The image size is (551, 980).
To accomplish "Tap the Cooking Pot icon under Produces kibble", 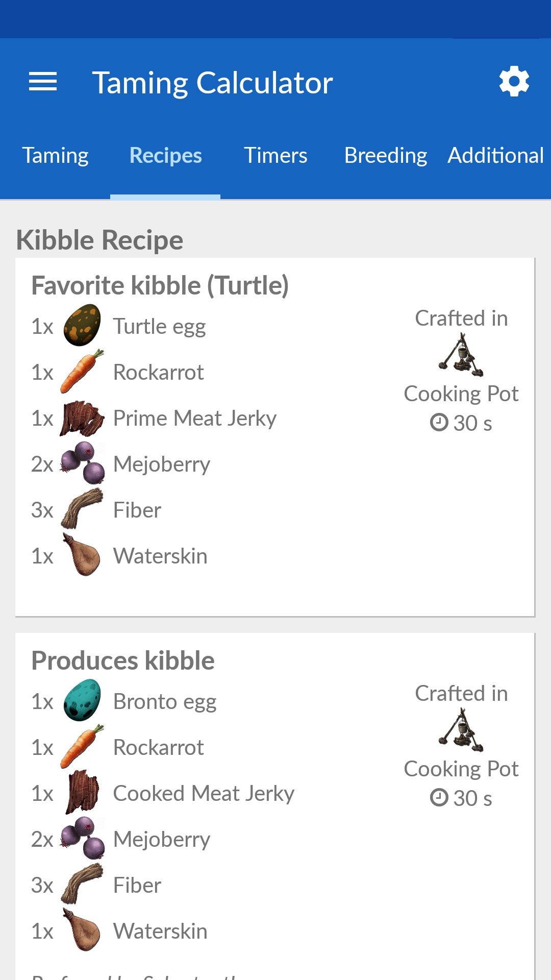I will coord(461,730).
